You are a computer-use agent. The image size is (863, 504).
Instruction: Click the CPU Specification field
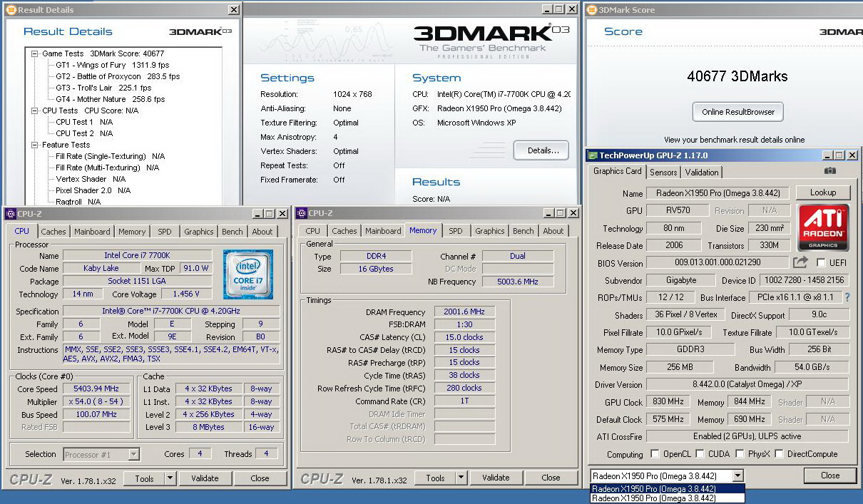171,312
